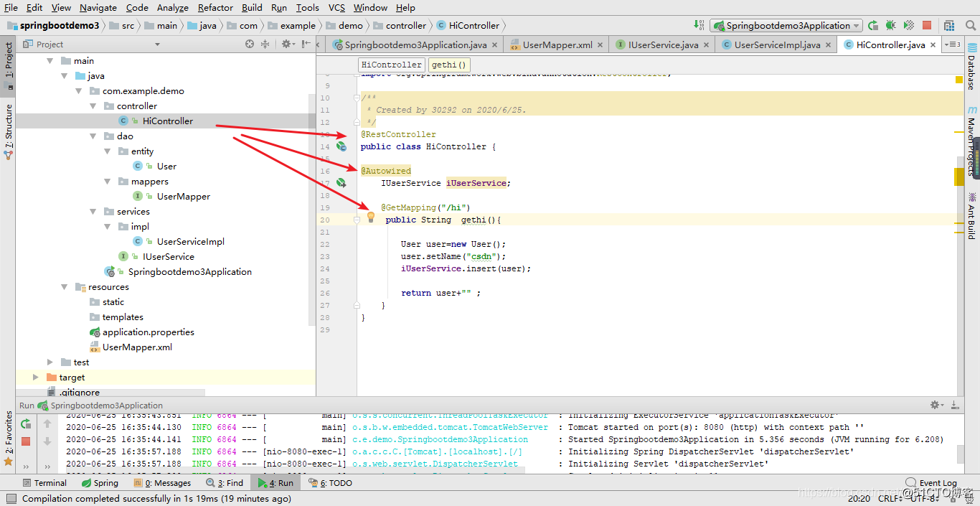Run with coverage from the top toolbar

[909, 25]
